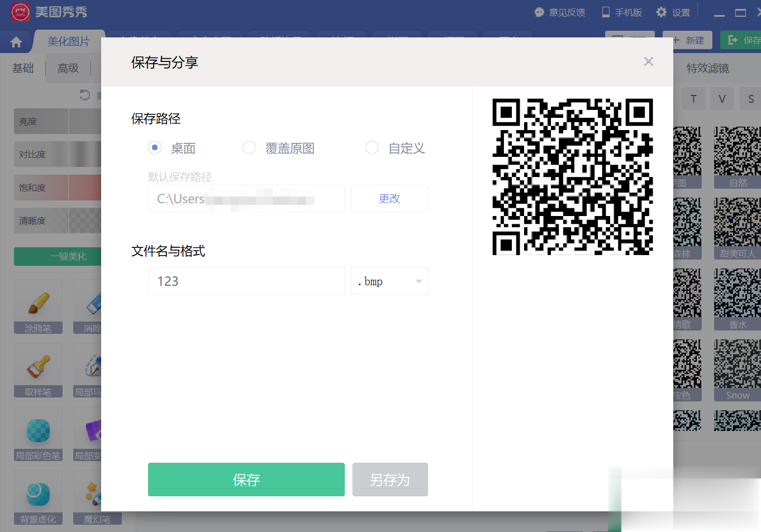Open 意见反馈 in the title bar
The height and width of the screenshot is (532, 761).
560,12
